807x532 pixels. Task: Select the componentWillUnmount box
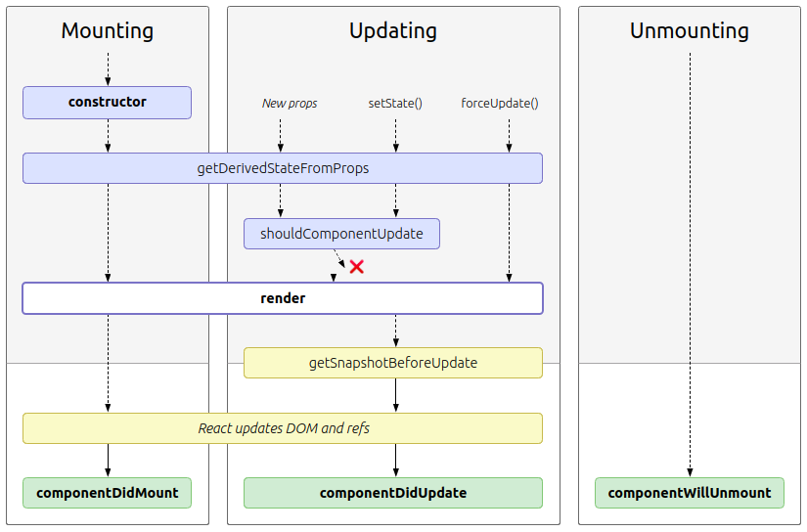690,493
